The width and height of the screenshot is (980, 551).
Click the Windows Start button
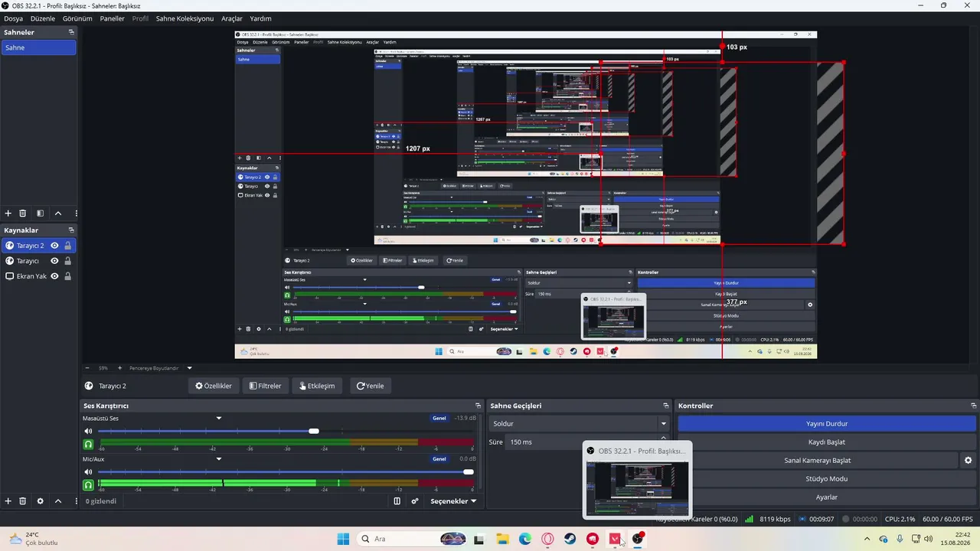[x=343, y=539]
